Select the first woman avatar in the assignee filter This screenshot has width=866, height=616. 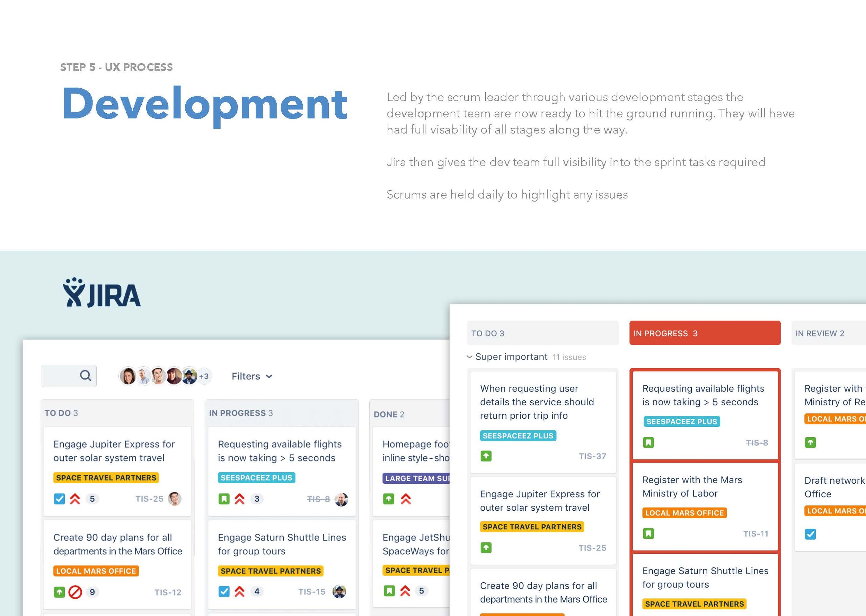[x=128, y=376]
